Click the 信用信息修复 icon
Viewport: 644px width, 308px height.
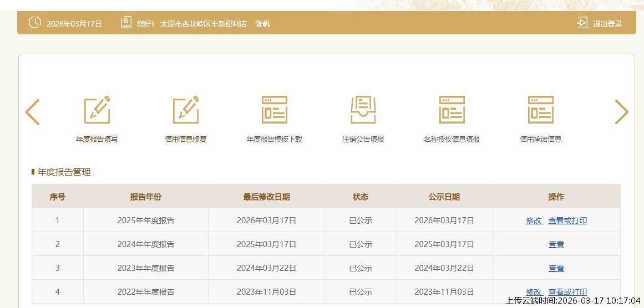tap(186, 110)
